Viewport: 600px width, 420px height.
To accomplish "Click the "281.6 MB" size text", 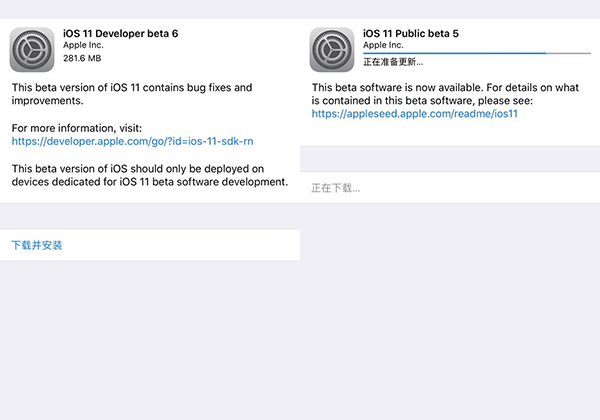I will pyautogui.click(x=82, y=58).
